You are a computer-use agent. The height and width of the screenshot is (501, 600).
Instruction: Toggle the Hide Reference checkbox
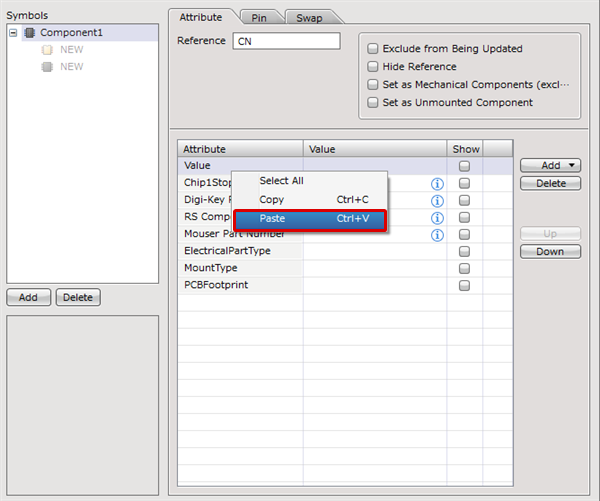coord(373,67)
